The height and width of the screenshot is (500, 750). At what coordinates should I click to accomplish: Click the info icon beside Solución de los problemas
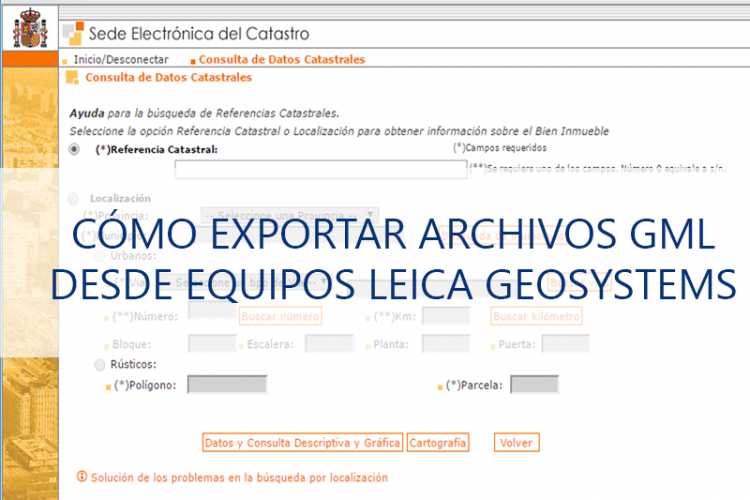tap(82, 477)
